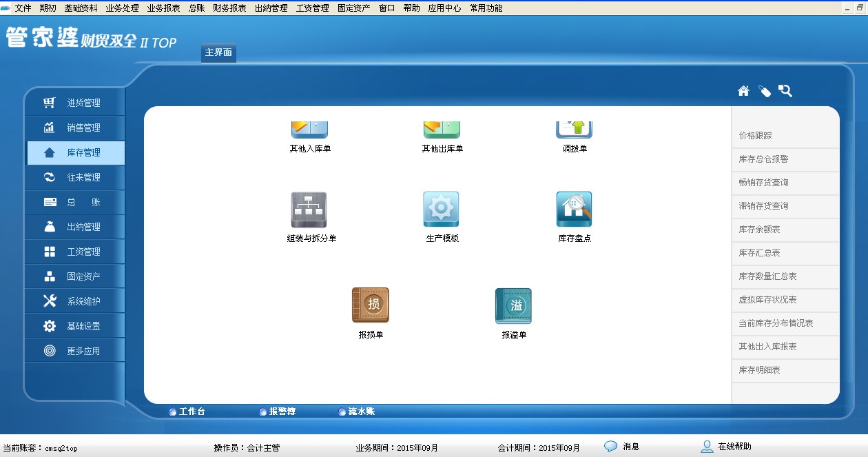
Task: Click the magnifier search icon
Action: [x=785, y=91]
